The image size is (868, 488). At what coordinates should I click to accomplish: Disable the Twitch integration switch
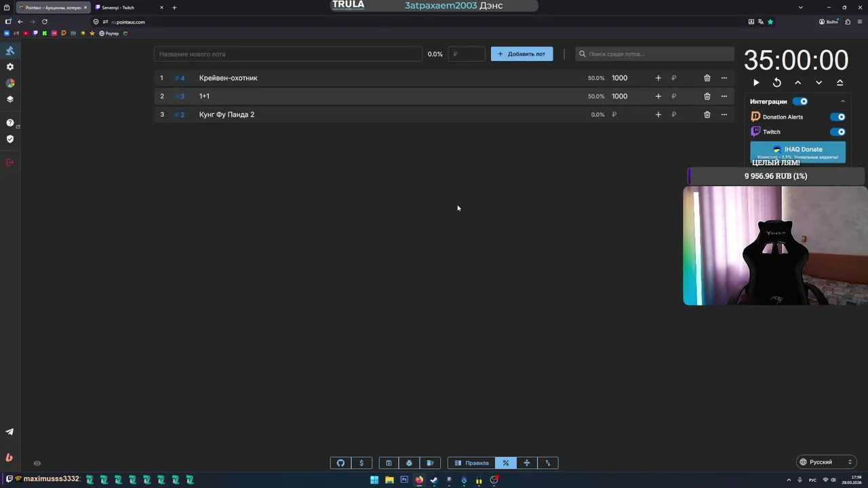[838, 132]
